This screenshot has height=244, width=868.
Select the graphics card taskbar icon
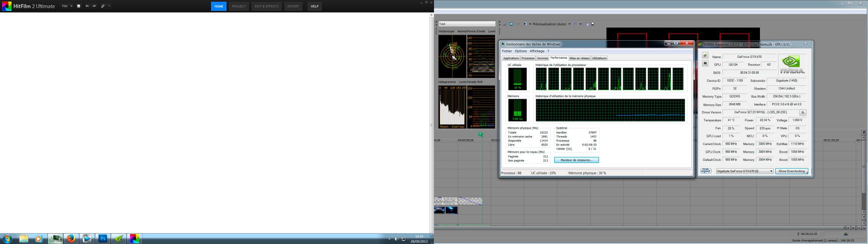(55, 239)
